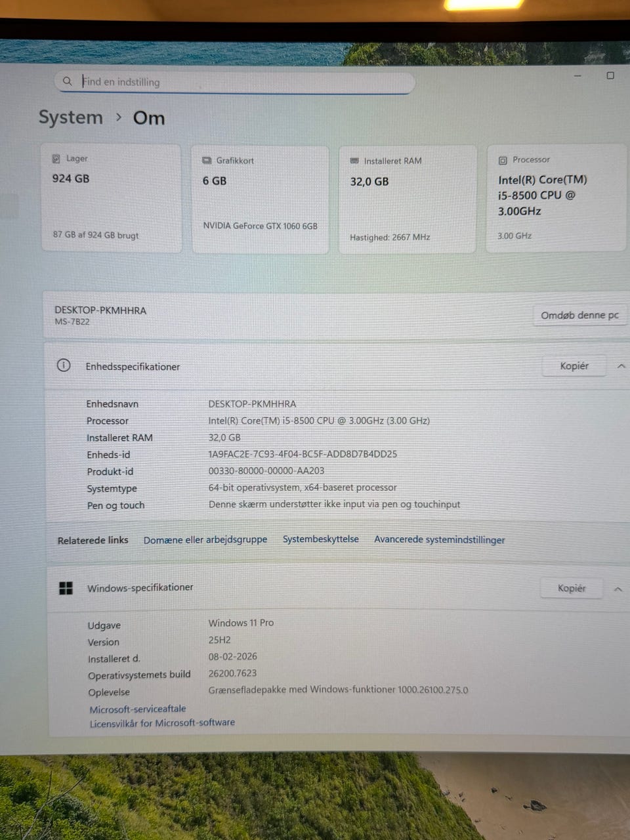Open 'Licensvilkår for Microsoft-software' link

tap(162, 723)
